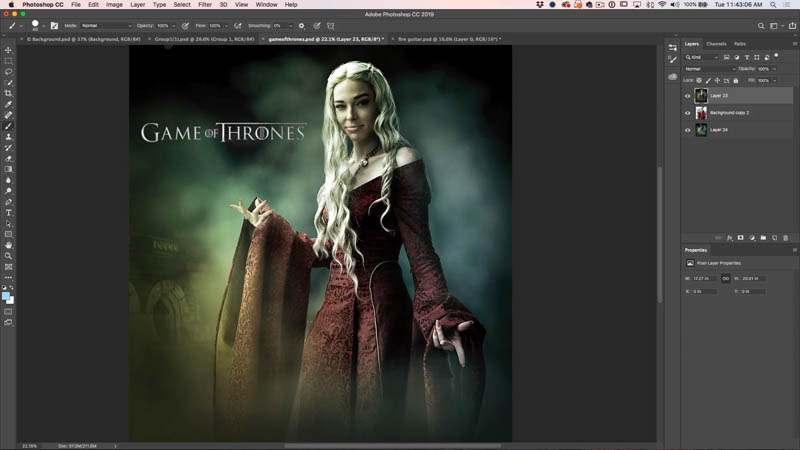Select the Hand tool

coord(8,245)
